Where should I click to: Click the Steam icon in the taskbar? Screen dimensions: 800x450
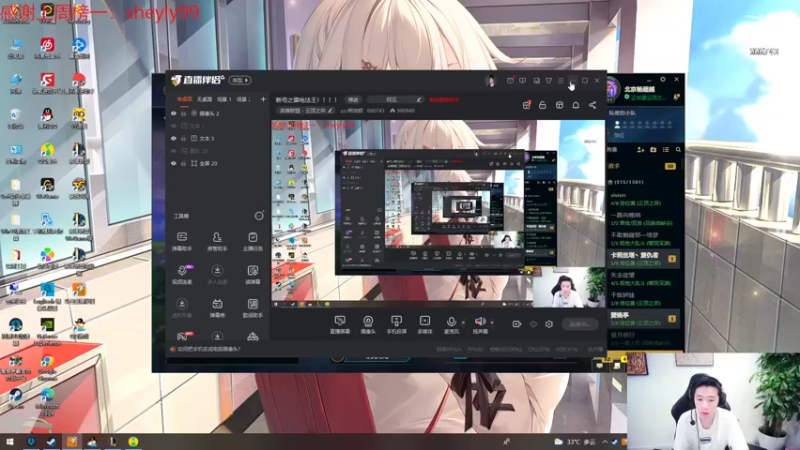(51, 442)
